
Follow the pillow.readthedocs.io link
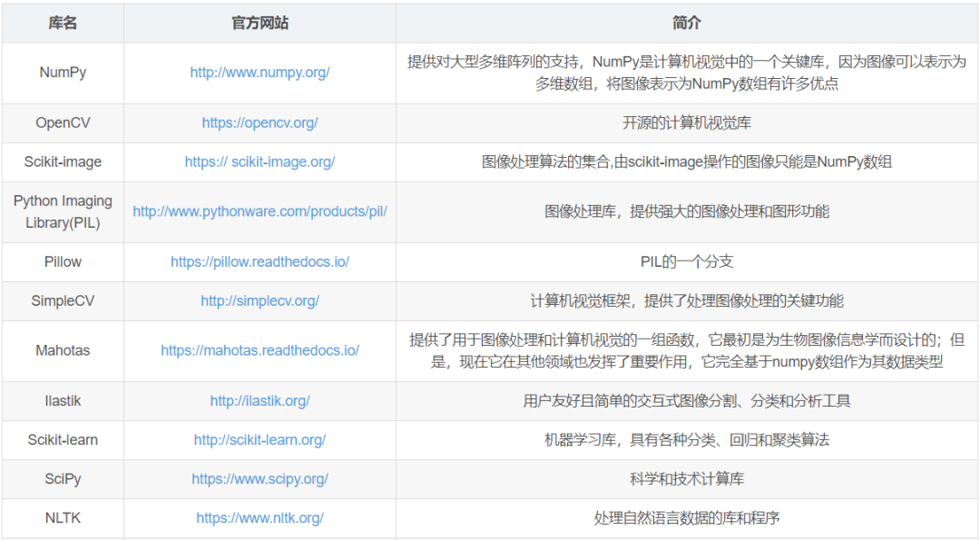point(260,262)
